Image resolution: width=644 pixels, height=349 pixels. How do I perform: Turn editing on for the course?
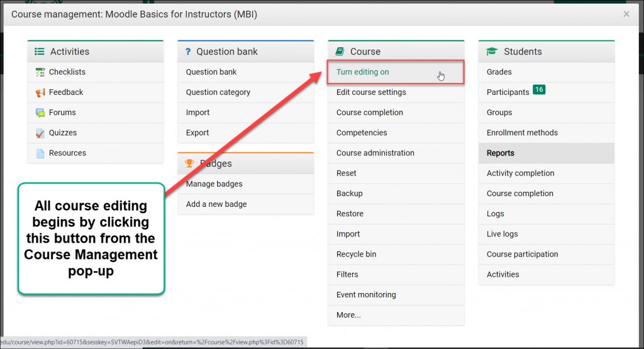tap(362, 72)
